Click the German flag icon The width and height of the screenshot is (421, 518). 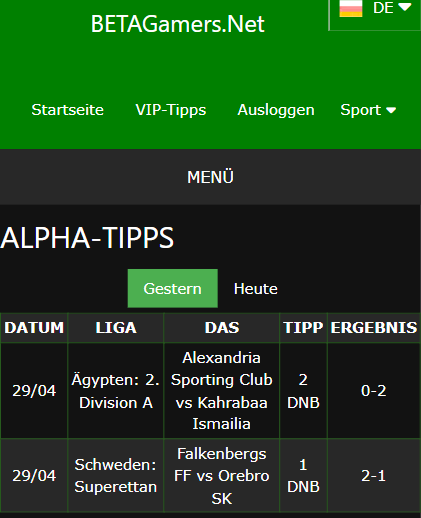pos(351,8)
